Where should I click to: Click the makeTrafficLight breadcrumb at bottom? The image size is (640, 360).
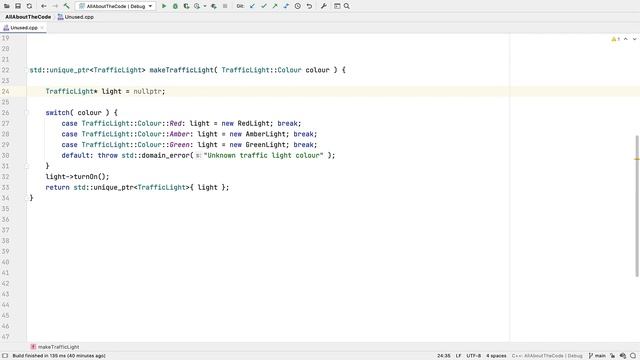tap(55, 347)
